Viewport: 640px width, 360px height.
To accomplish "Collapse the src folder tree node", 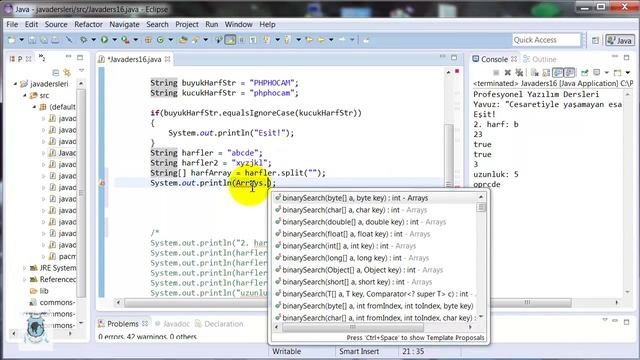I will (x=24, y=96).
